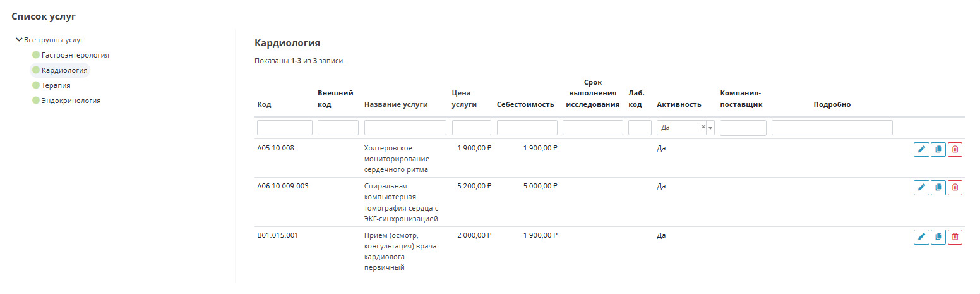Open the Активность filter dropdown arrow
Screen dimensions: 980x294
710,128
